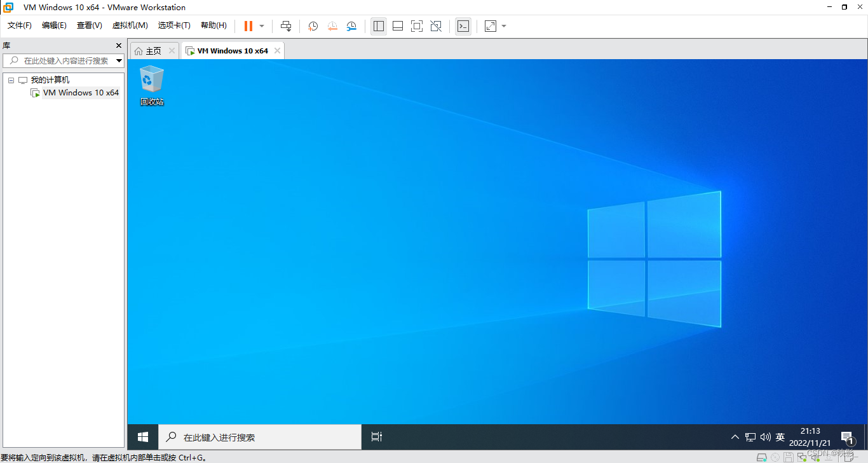The image size is (868, 463).
Task: Take a snapshot of the virtual machine
Action: coord(313,26)
